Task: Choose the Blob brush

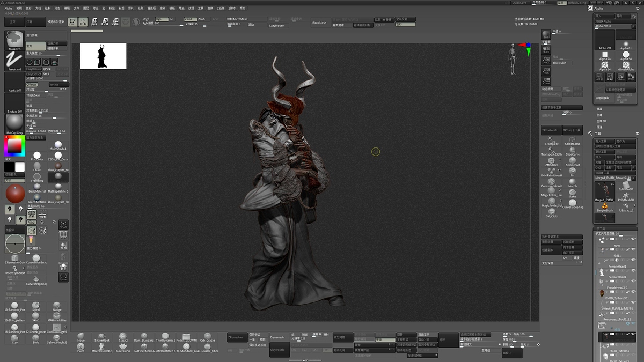Action: (36, 339)
